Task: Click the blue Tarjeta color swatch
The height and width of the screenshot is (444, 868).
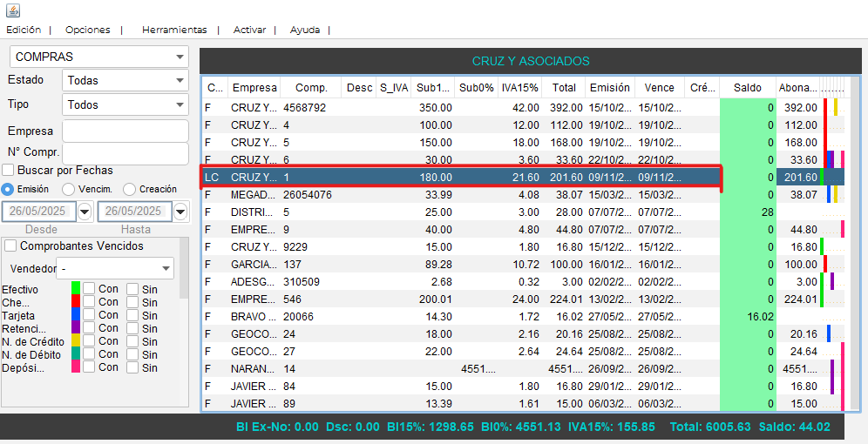Action: click(76, 315)
